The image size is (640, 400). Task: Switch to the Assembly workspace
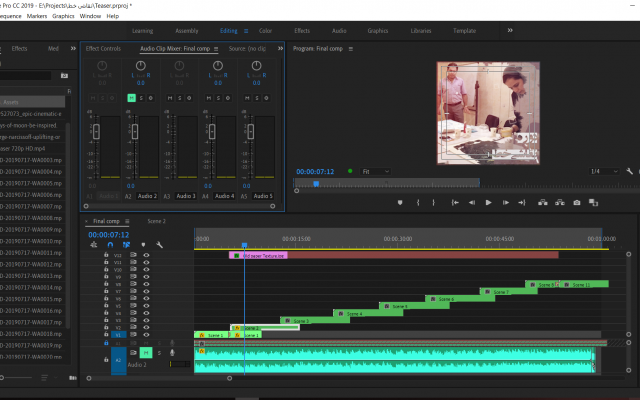[x=187, y=31]
